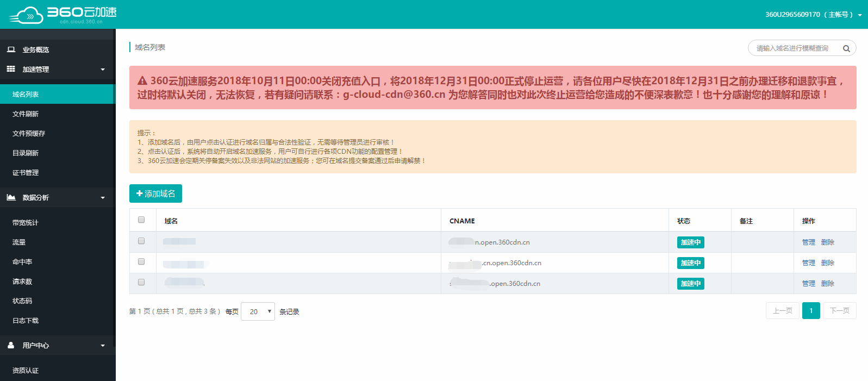Click the 360云加速 cloud logo
The image size is (868, 381).
click(63, 15)
